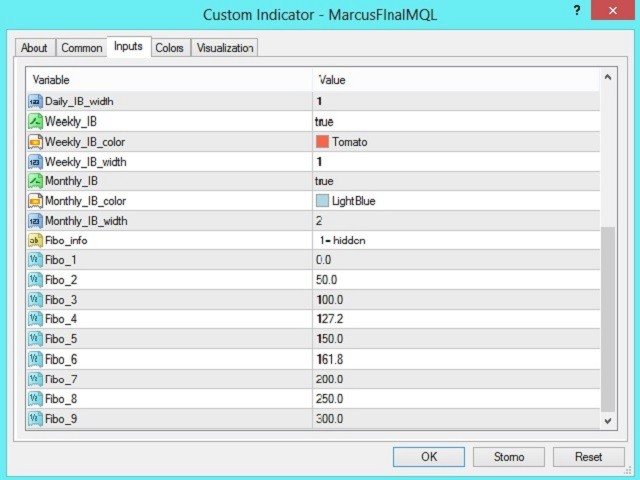640x480 pixels.
Task: Open the Weekly_IB_color Tomato value dropdown
Action: tap(455, 141)
